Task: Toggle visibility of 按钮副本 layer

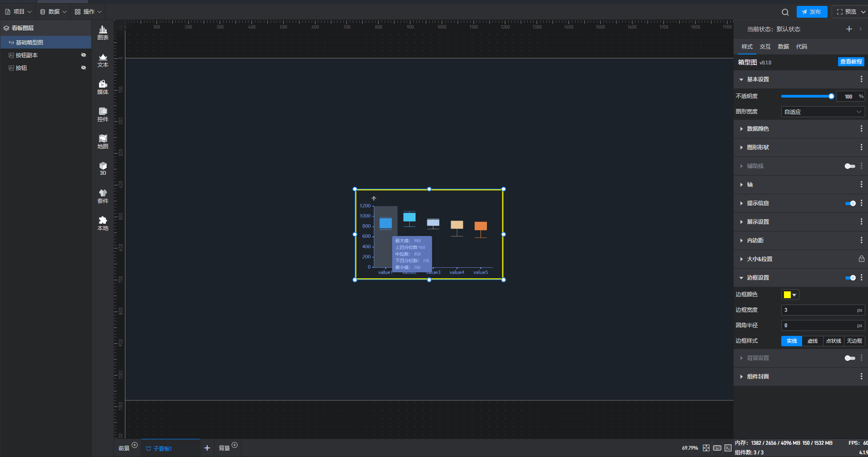Action: click(x=83, y=55)
